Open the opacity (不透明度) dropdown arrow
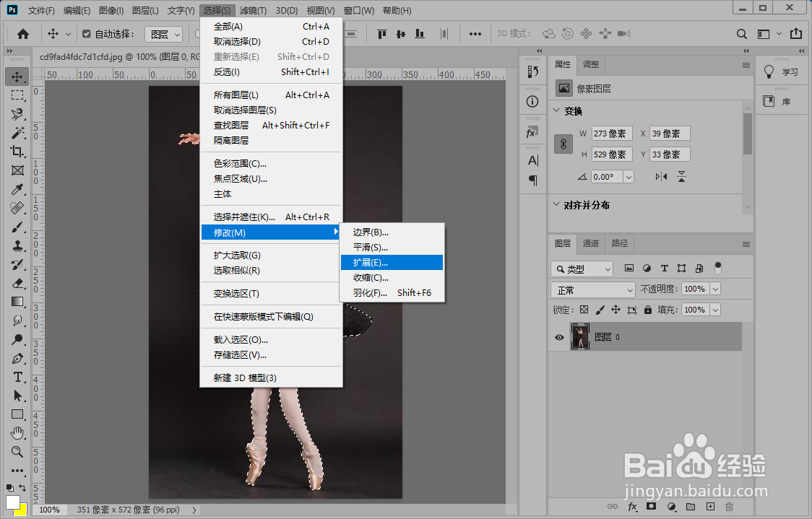 [x=715, y=289]
